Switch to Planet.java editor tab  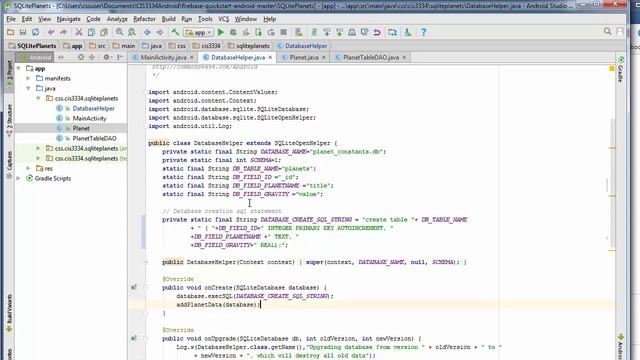(x=304, y=58)
